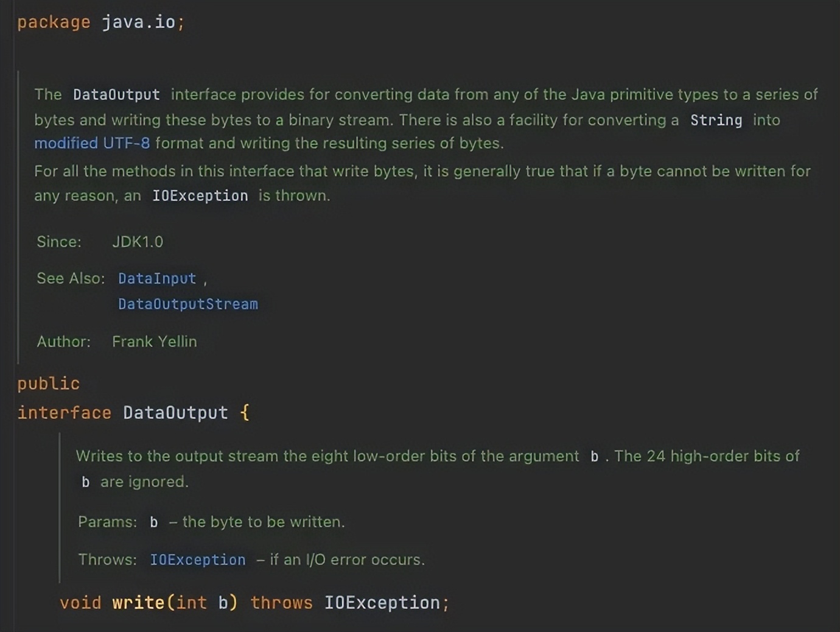Select the int parameter type in the write signature

tap(191, 602)
